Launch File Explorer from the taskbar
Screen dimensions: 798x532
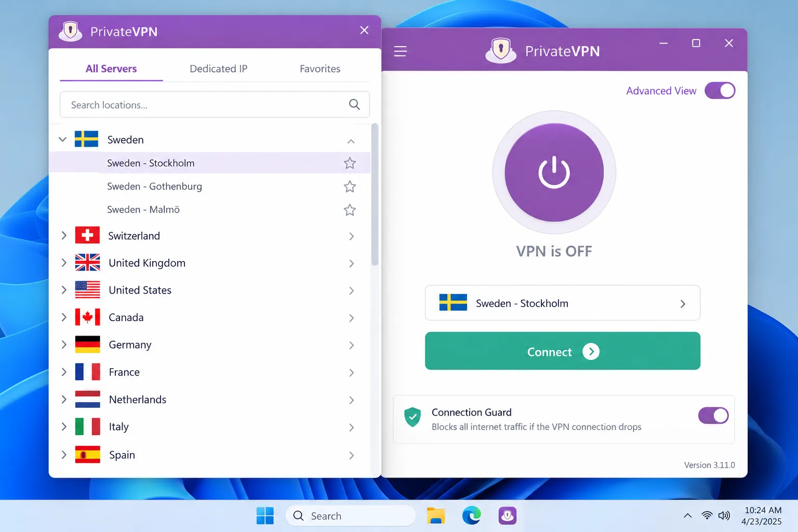click(436, 515)
